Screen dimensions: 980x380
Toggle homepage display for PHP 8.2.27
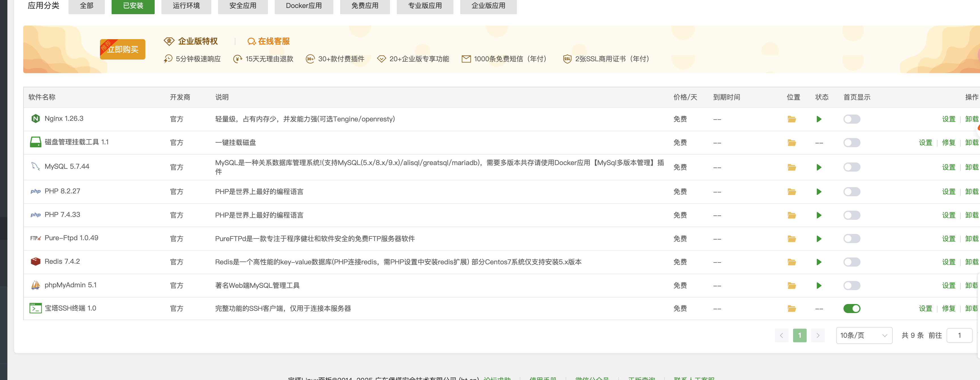click(851, 191)
